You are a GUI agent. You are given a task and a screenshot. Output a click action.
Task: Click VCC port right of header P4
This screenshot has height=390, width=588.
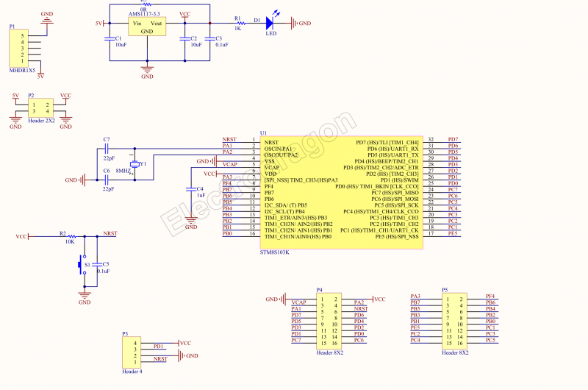click(x=379, y=299)
